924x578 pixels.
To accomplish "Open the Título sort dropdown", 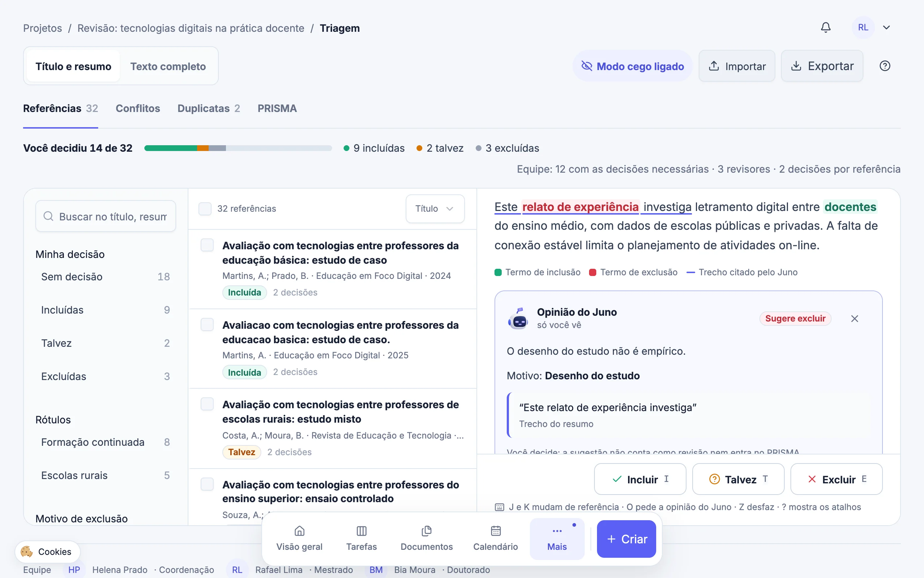I will click(435, 209).
